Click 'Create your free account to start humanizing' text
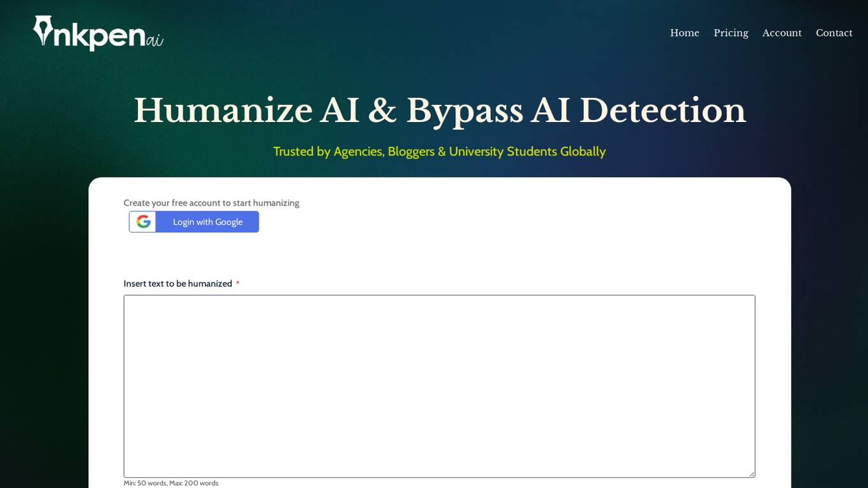The width and height of the screenshot is (868, 488). tap(211, 203)
